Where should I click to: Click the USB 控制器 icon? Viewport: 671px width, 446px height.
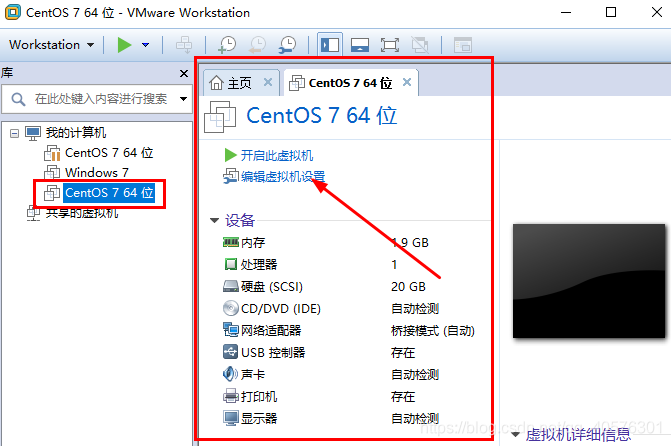point(231,352)
